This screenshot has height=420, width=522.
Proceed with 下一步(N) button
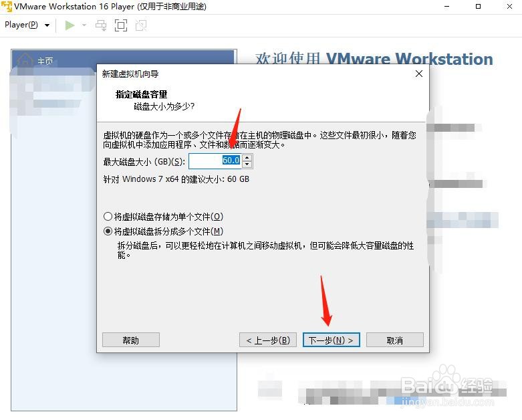coord(332,340)
